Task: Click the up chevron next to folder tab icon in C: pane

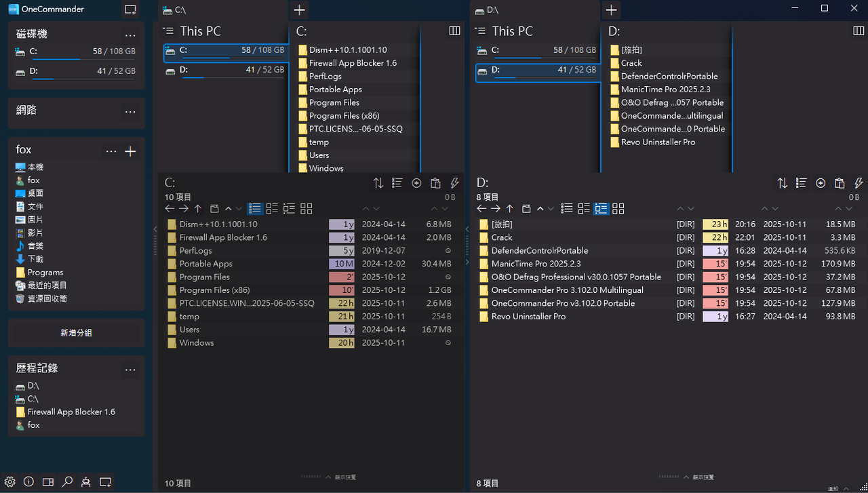Action: [x=228, y=209]
